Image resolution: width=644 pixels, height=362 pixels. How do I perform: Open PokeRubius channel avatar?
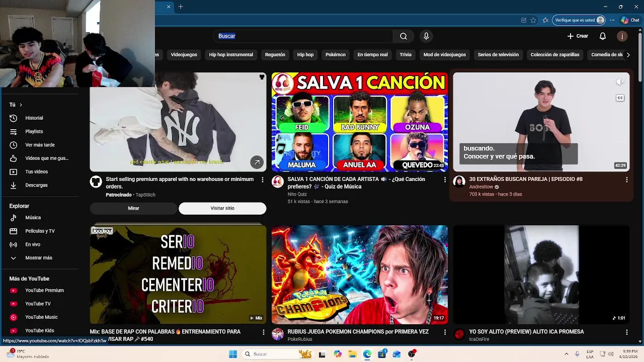tap(278, 334)
